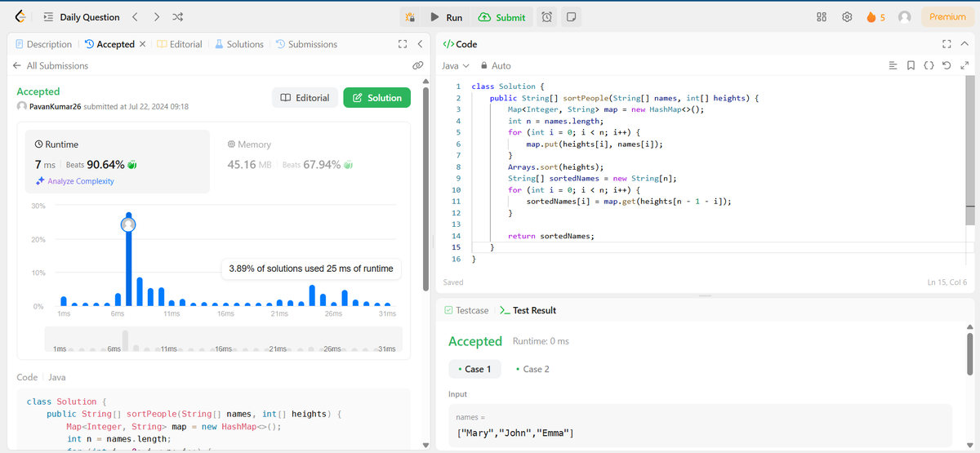
Task: Run the code
Action: [447, 17]
